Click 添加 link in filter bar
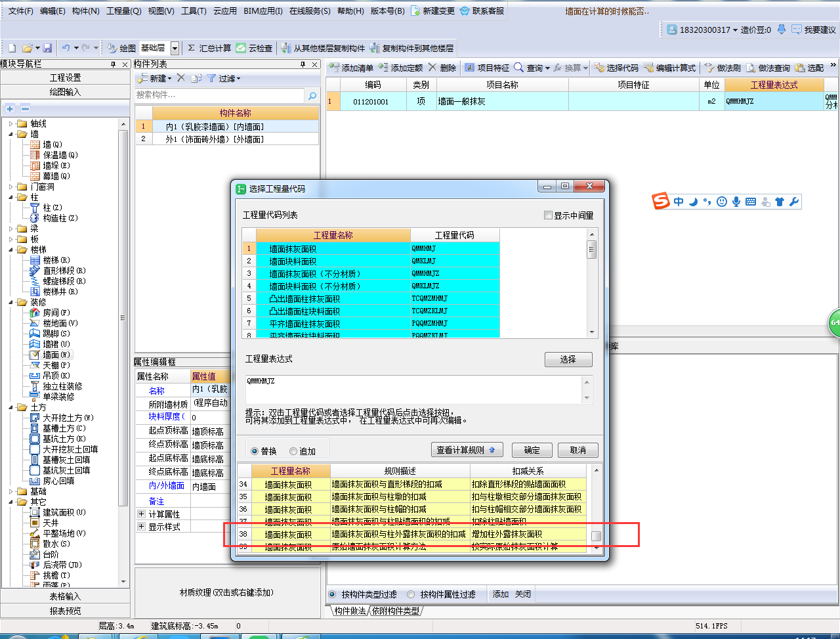Viewport: 840px width, 639px height. pos(501,594)
